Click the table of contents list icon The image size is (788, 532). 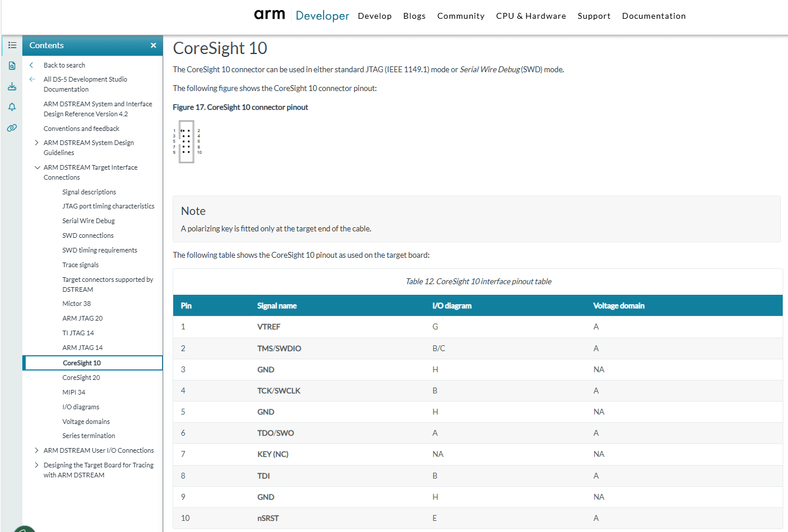coord(12,45)
